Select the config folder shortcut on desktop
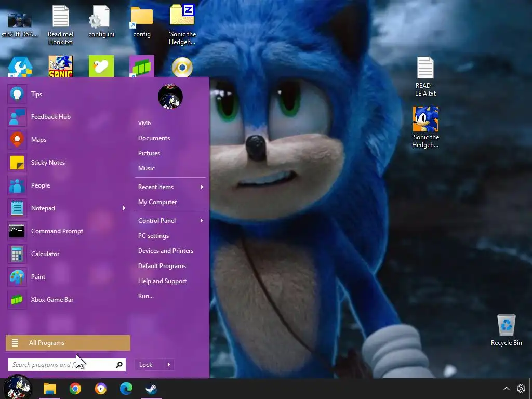This screenshot has height=399, width=532. tap(141, 21)
